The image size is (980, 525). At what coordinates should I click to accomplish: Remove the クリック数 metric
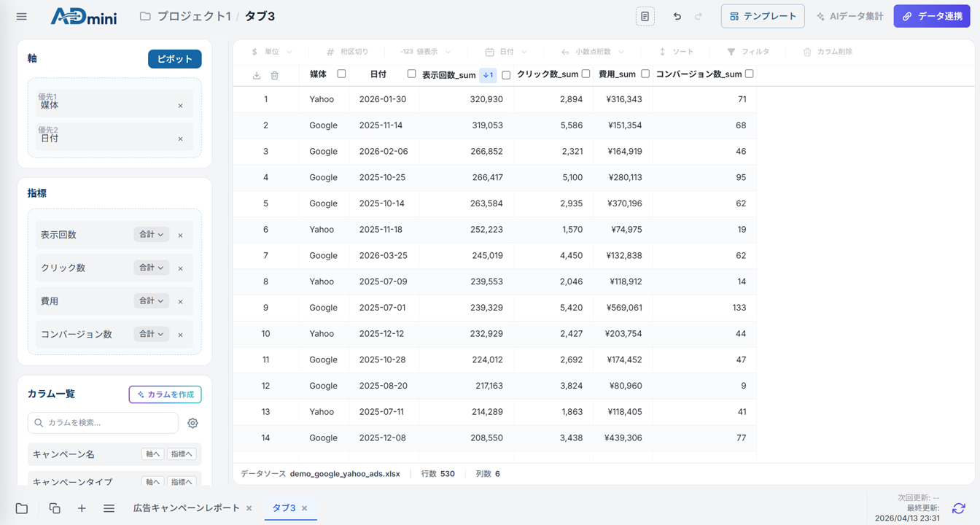pyautogui.click(x=181, y=268)
